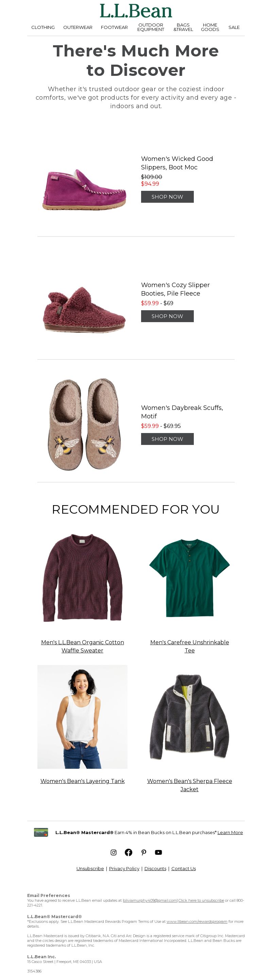Open the Pinterest icon link
Screen dimensions: 272x980
[143, 852]
